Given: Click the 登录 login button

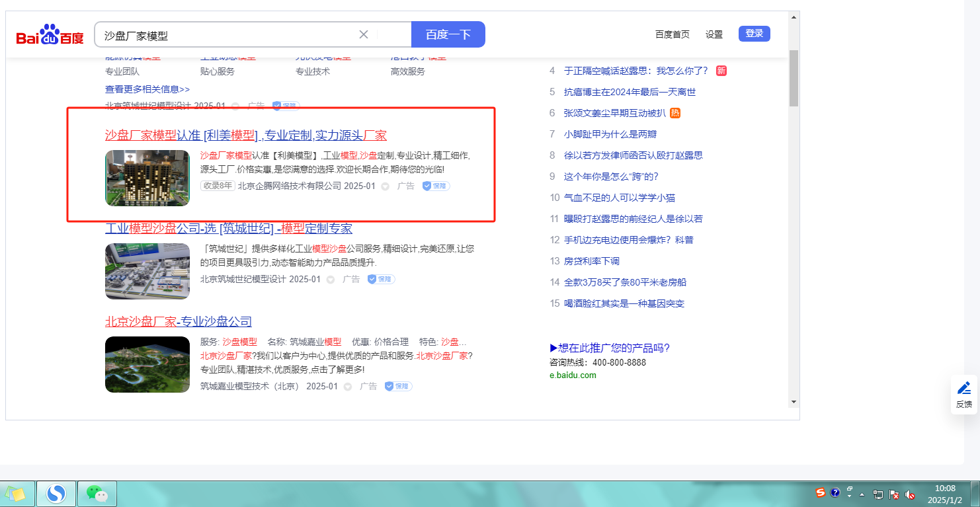Looking at the screenshot, I should point(754,34).
